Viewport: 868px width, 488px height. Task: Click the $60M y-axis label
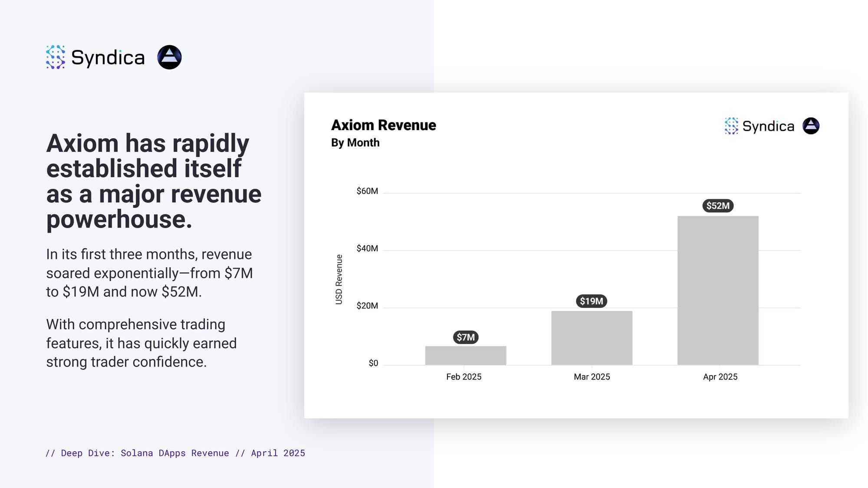click(x=367, y=191)
